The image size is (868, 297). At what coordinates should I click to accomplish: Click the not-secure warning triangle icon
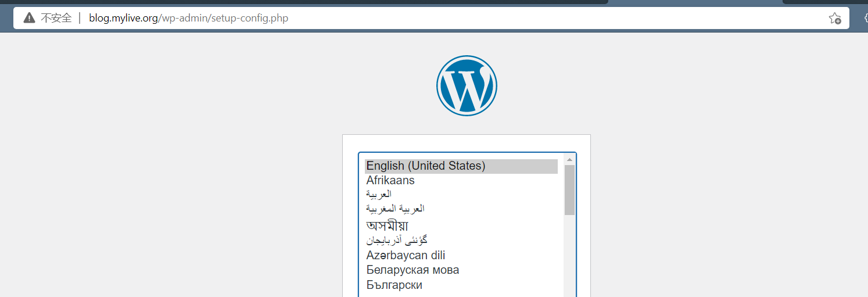29,18
